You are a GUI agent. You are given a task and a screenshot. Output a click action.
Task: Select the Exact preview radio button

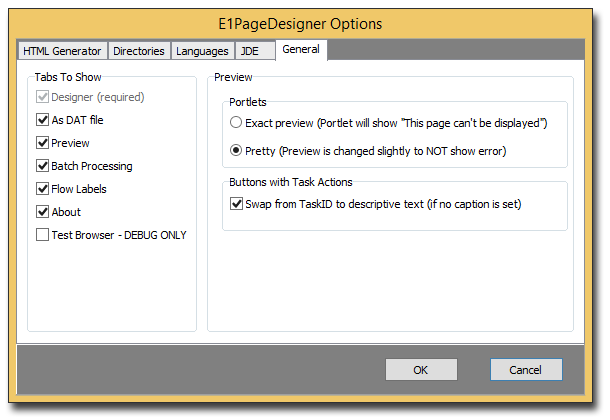click(236, 122)
